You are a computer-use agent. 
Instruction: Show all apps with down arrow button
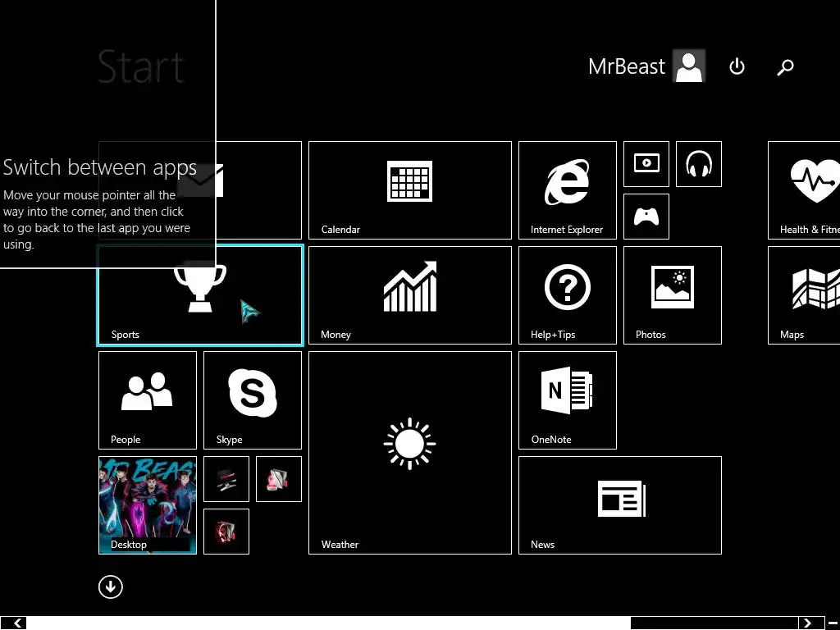point(111,587)
